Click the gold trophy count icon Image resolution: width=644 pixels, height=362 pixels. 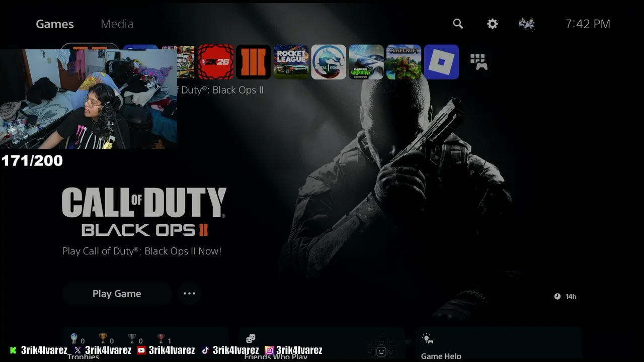tap(103, 338)
